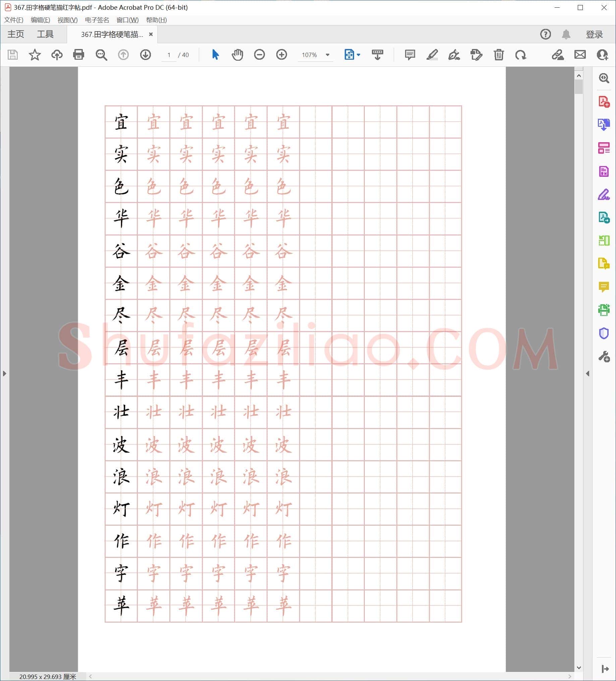Open the Find text search tool
The width and height of the screenshot is (616, 681).
(x=101, y=55)
